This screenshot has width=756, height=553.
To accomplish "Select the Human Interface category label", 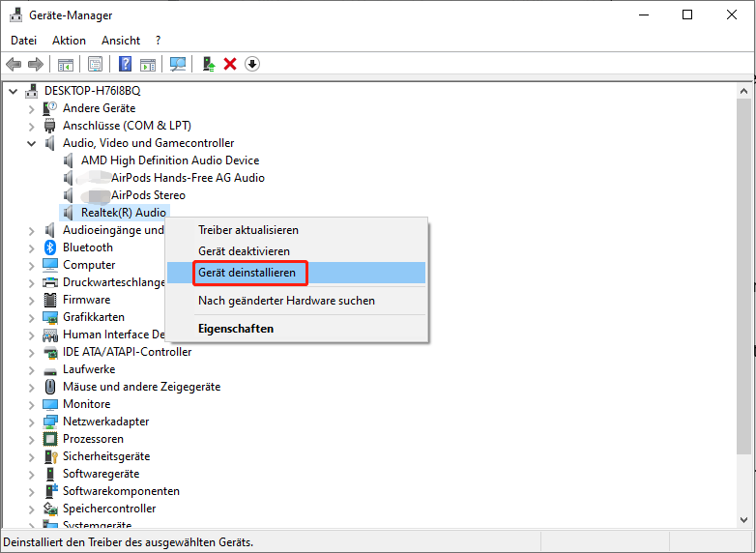I will pyautogui.click(x=114, y=335).
